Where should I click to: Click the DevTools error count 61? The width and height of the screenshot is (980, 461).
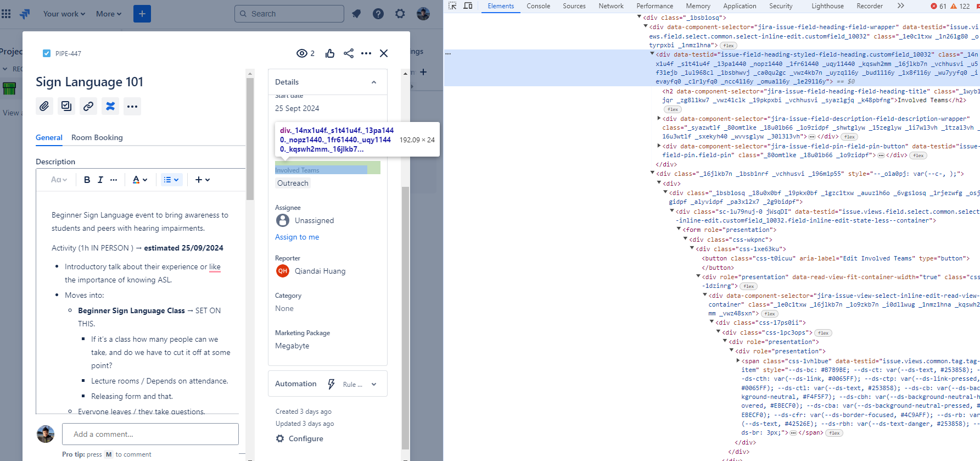pos(939,6)
